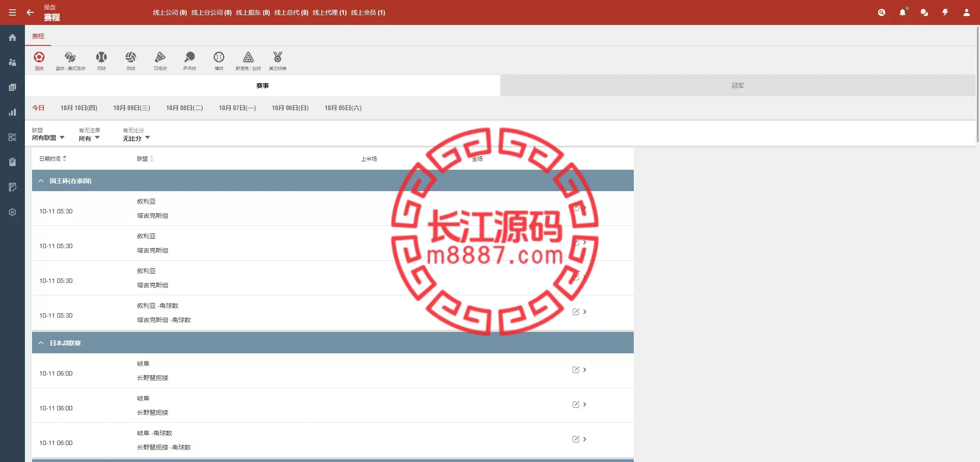Click 线上总代 (0) link
Image resolution: width=980 pixels, height=462 pixels.
[x=291, y=12]
